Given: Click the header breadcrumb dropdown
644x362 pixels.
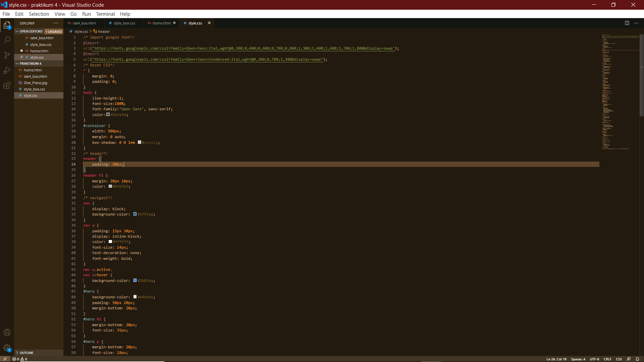Looking at the screenshot, I should point(101,32).
